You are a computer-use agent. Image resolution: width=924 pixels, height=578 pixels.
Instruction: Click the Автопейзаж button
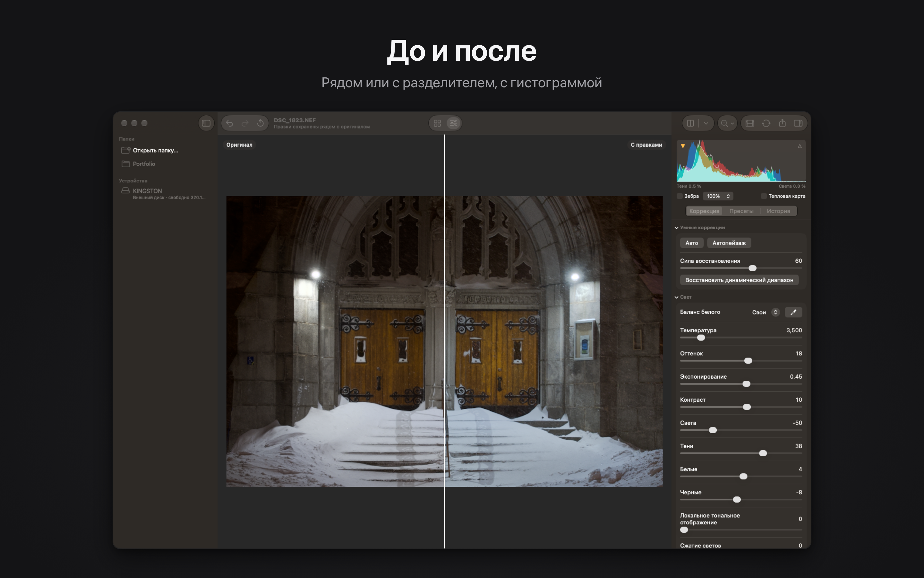(x=729, y=243)
